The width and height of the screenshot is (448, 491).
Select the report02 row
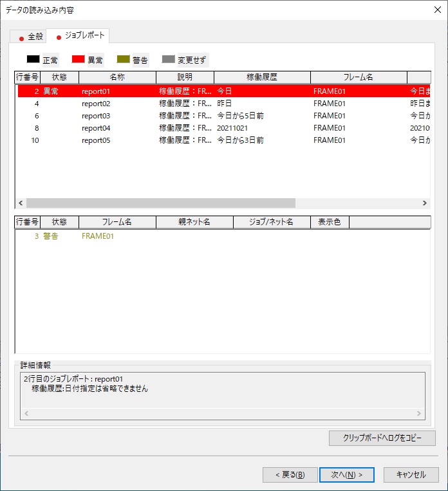(x=224, y=104)
